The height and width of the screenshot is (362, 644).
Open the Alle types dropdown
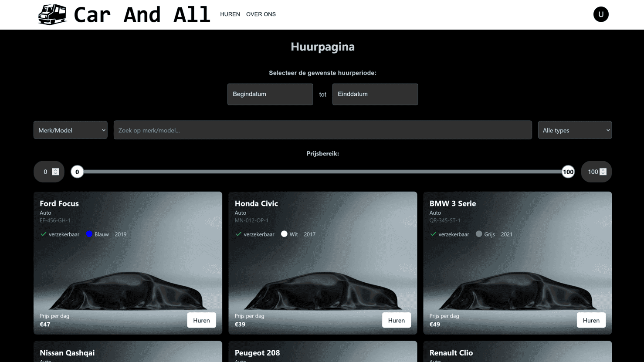click(575, 130)
